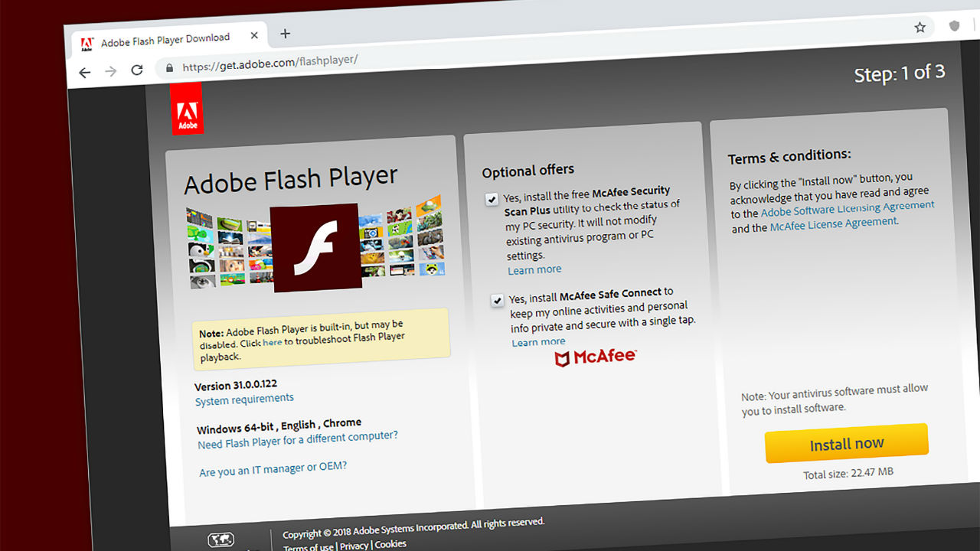The width and height of the screenshot is (980, 551).
Task: Click the padlock icon in the address bar
Action: [x=169, y=67]
